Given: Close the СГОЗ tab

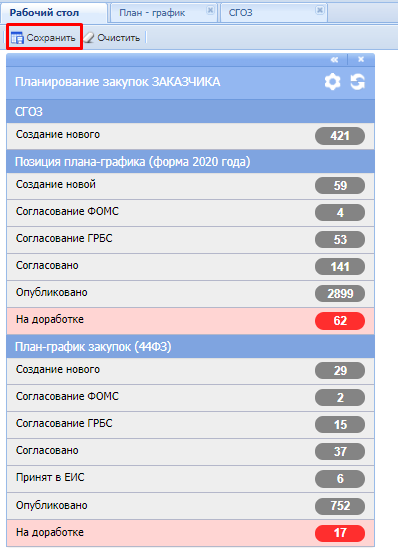Looking at the screenshot, I should pyautogui.click(x=320, y=10).
